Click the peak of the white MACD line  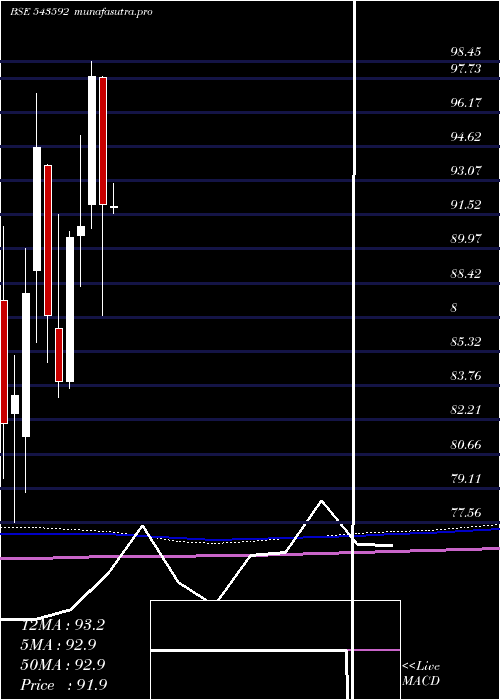(x=321, y=501)
